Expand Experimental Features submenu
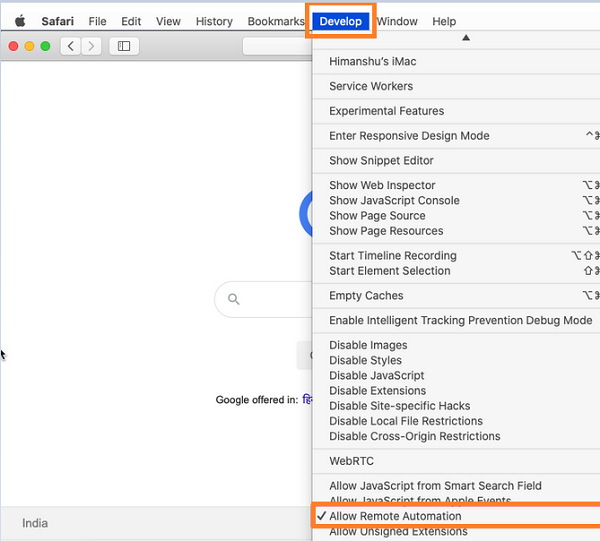Image resolution: width=600 pixels, height=541 pixels. [457, 111]
